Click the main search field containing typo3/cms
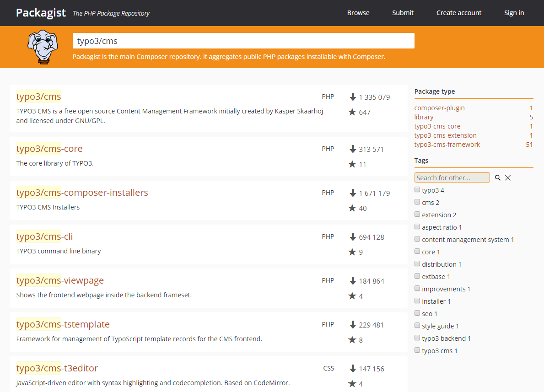Image resolution: width=544 pixels, height=392 pixels. click(243, 41)
